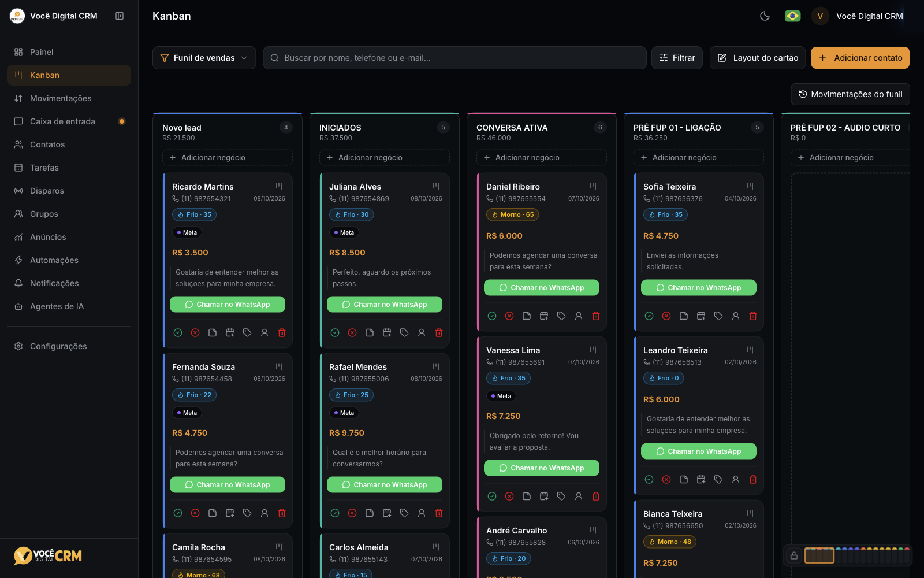Image resolution: width=924 pixels, height=578 pixels.
Task: Toggle the minimap lock icon
Action: pos(794,555)
